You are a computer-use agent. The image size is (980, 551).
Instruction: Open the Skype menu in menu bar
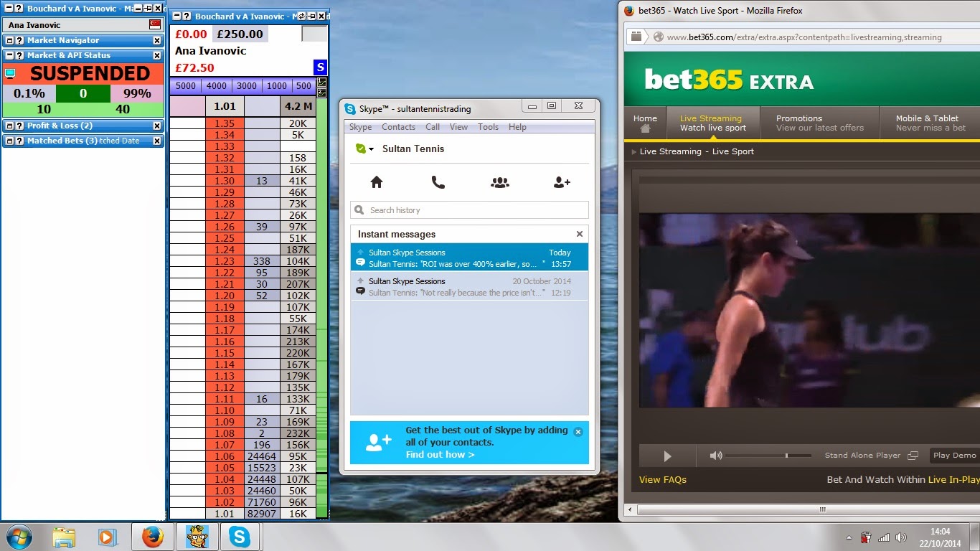pyautogui.click(x=360, y=127)
